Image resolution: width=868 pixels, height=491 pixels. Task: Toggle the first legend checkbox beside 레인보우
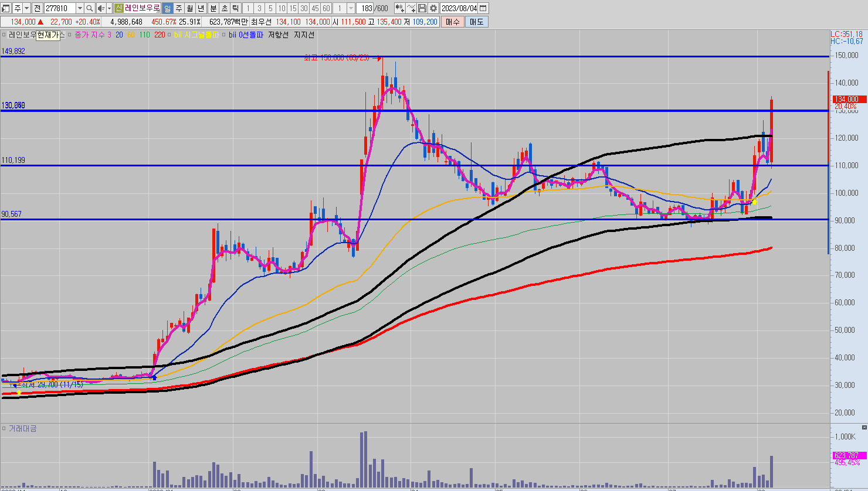pyautogui.click(x=4, y=35)
